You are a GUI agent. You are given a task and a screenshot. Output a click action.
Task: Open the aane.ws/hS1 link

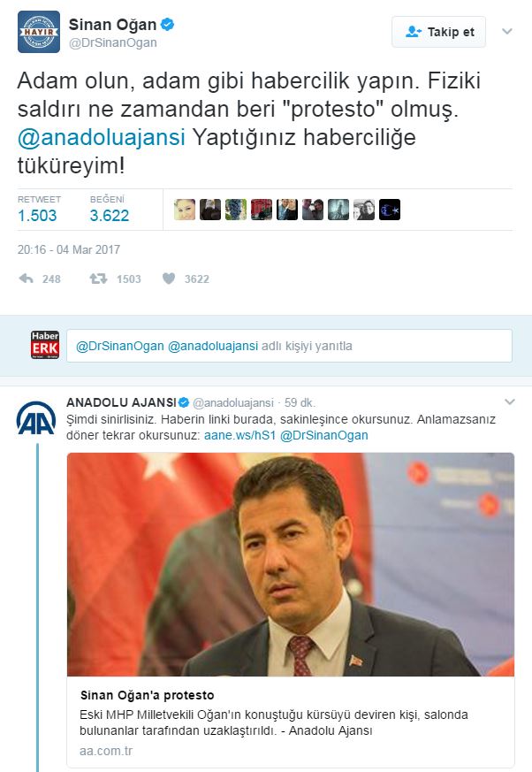click(239, 435)
